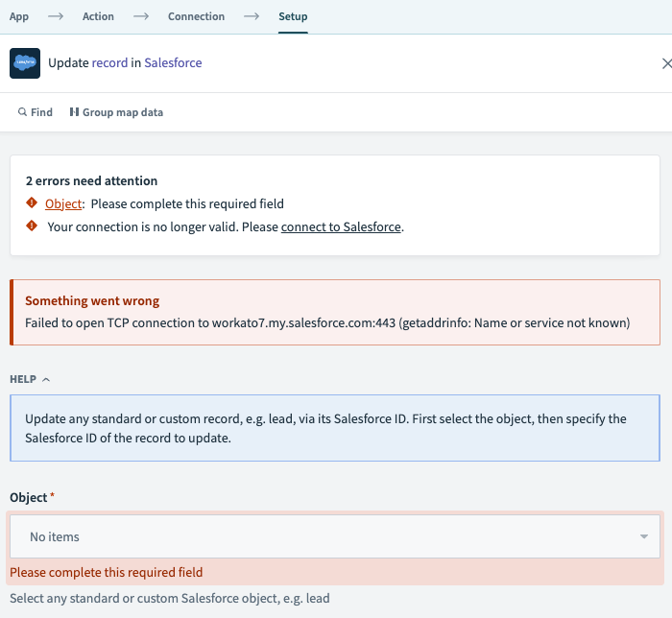Image resolution: width=672 pixels, height=618 pixels.
Task: Open the Connection step tab
Action: 196,16
